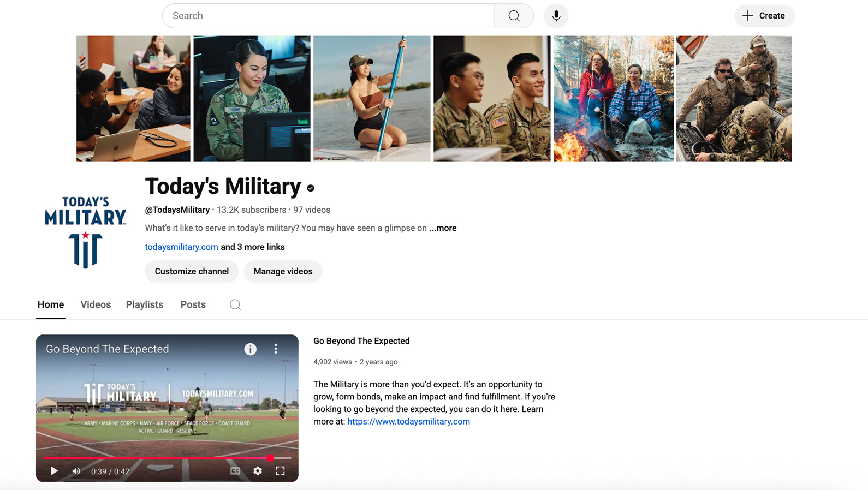Click the 13.2K subscribers text
The image size is (868, 490).
(251, 210)
